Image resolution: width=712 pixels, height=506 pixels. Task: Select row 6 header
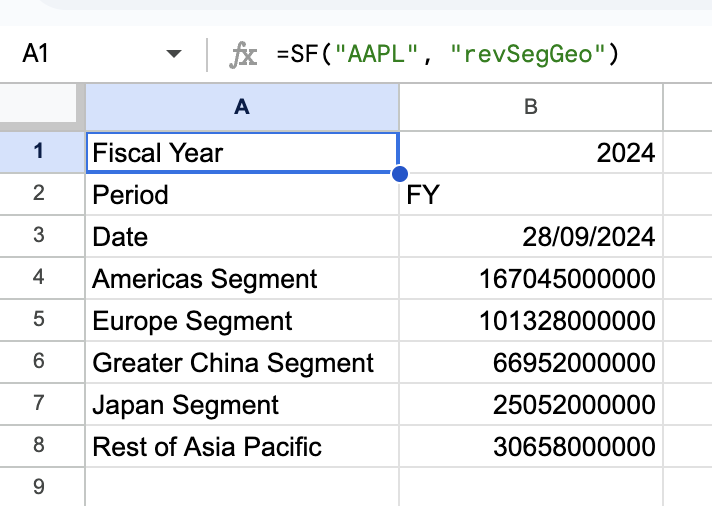42,362
